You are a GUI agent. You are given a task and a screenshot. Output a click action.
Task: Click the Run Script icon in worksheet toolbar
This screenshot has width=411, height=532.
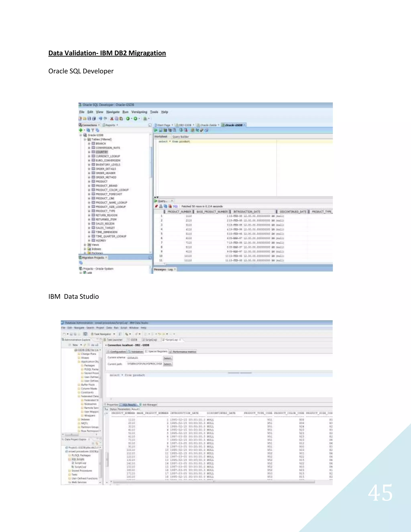[161, 130]
